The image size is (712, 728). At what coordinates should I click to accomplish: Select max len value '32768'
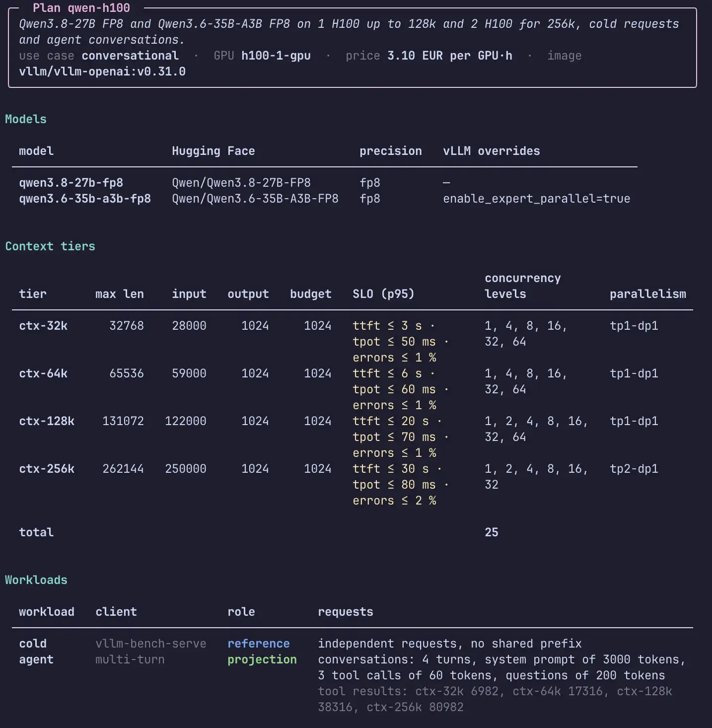click(127, 326)
